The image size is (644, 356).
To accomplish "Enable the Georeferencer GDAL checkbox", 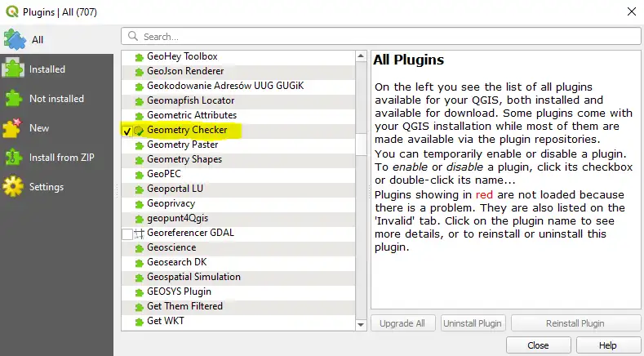I will click(127, 234).
